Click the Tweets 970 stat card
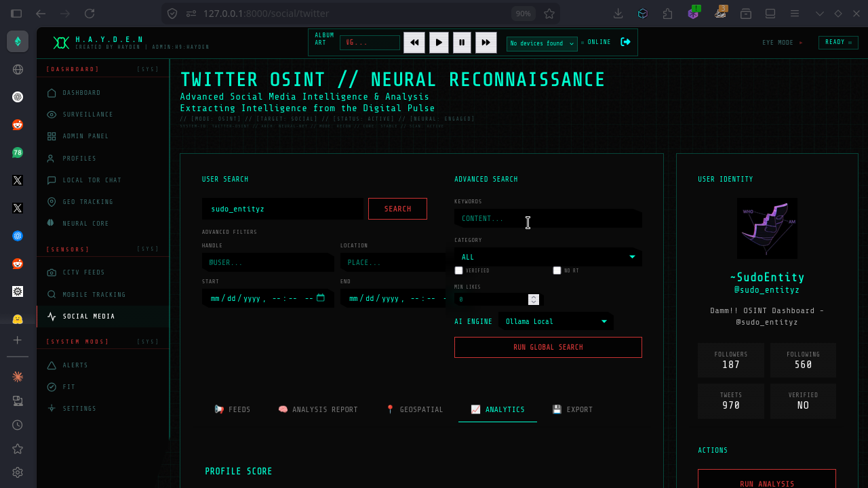 [731, 401]
